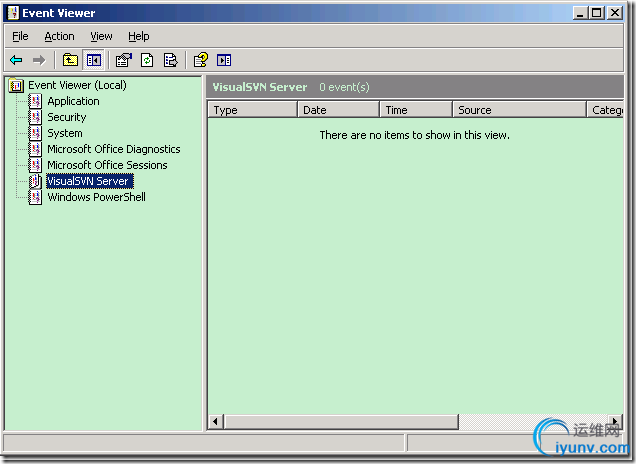The height and width of the screenshot is (464, 636).
Task: Select the VisualSVN Server log
Action: click(x=90, y=181)
